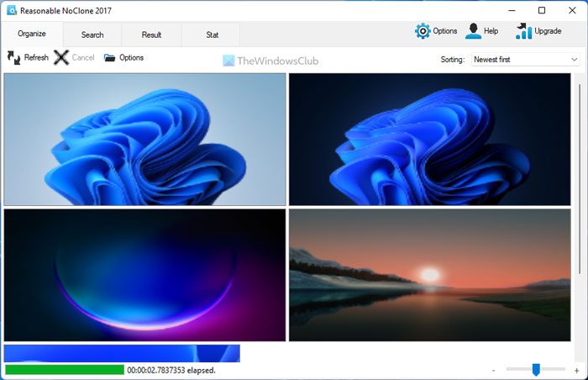
Task: Click the thumbnail size zoom slider handle
Action: click(x=536, y=369)
